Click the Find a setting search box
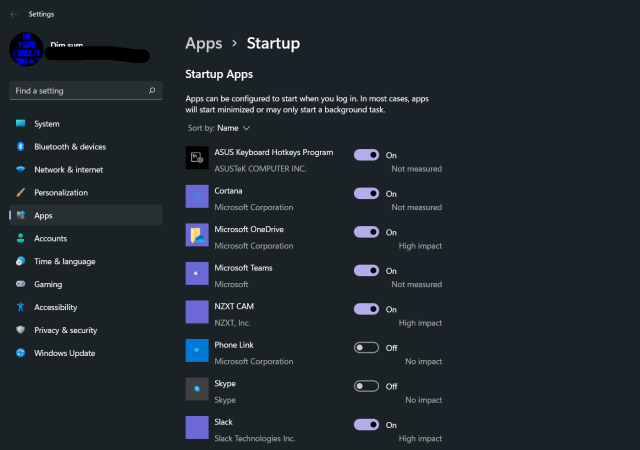640x450 pixels. [86, 91]
